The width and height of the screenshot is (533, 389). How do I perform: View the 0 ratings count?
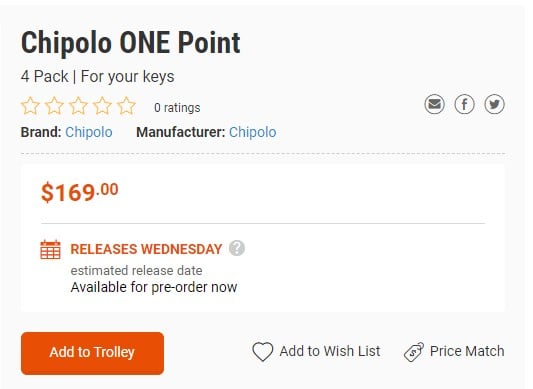(177, 107)
